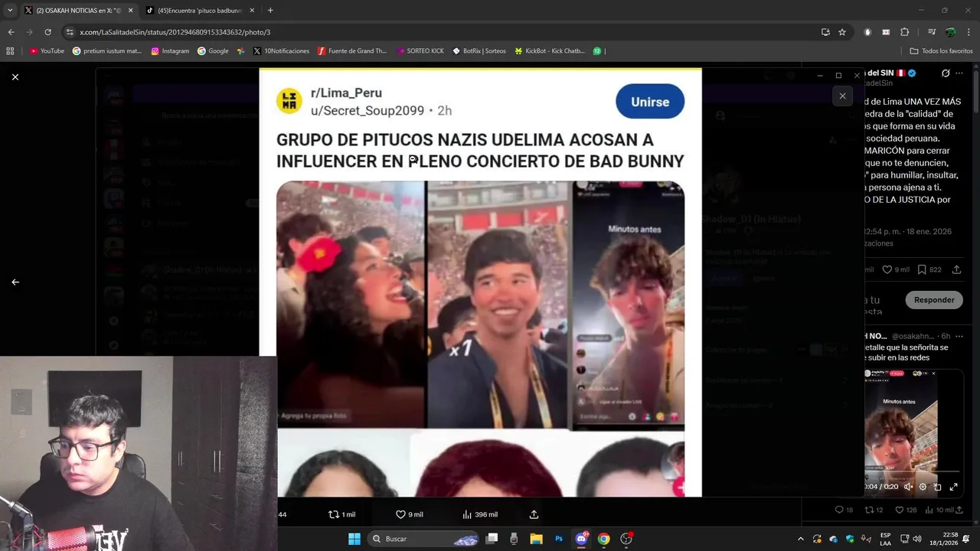This screenshot has height=551, width=980.
Task: Open the Todos los favoritos folder
Action: (942, 51)
